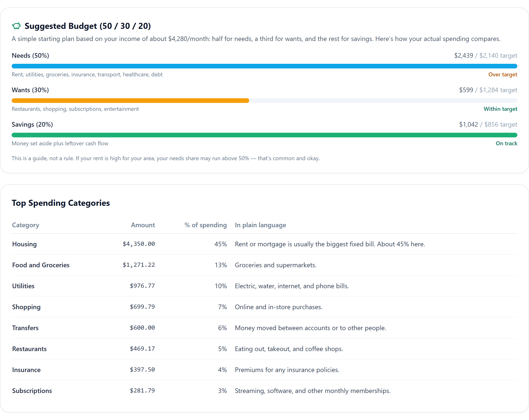Screen dimensions: 529x420
Task: Click the 'This is a guide, not a rule' note
Action: (x=166, y=159)
